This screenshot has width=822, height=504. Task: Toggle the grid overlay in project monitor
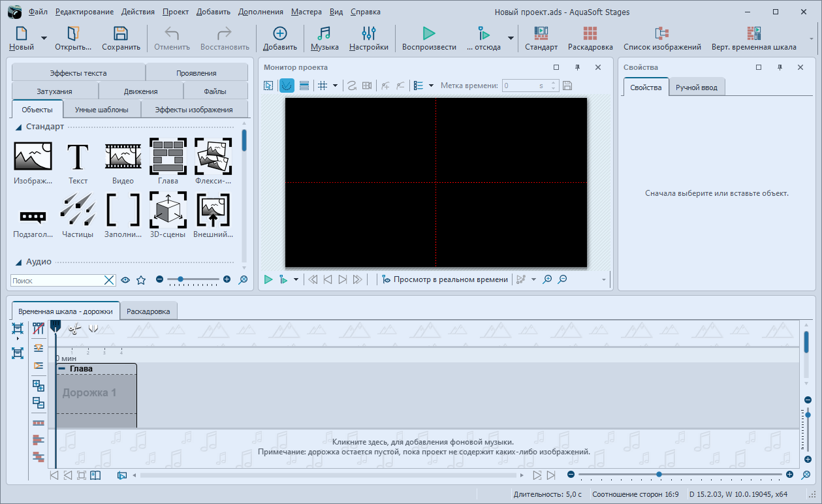(x=322, y=86)
